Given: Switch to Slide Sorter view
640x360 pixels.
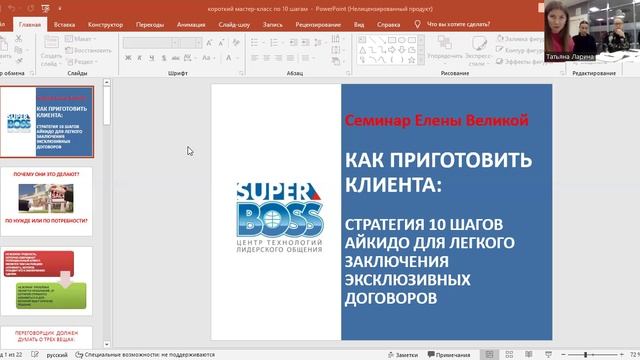Looking at the screenshot, I should (x=509, y=354).
